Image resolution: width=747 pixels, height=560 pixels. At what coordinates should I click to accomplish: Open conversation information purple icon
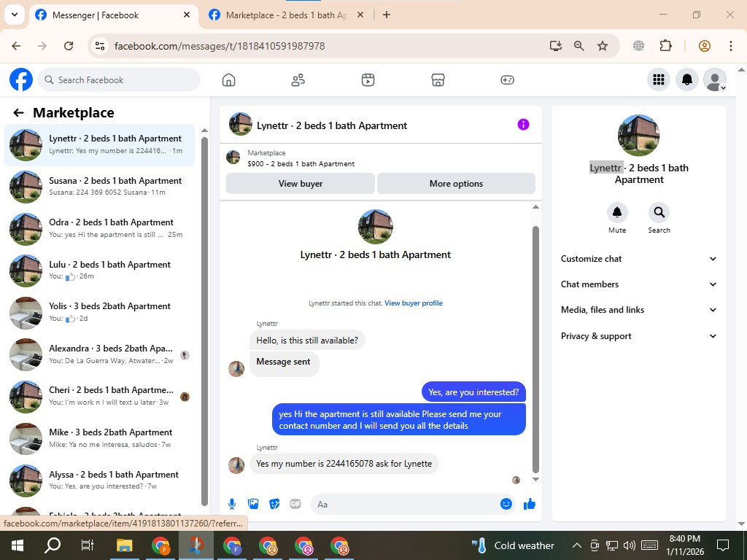click(x=523, y=125)
